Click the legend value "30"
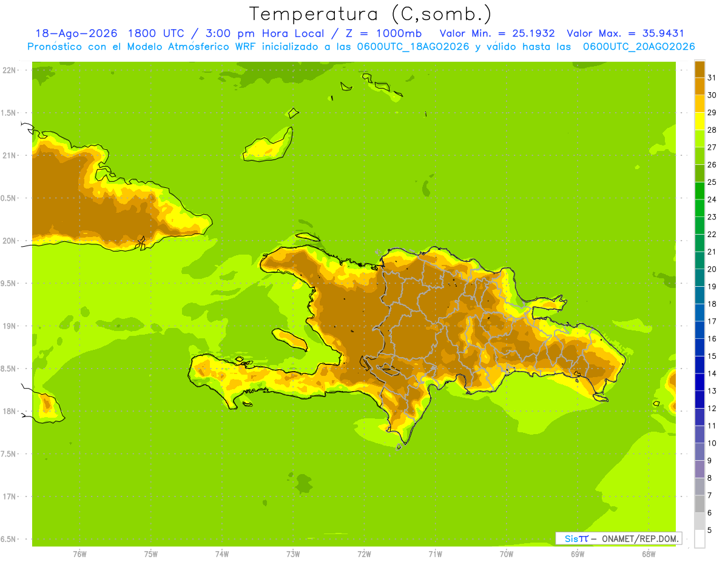Screen dimensions: 728x562 click(x=712, y=95)
